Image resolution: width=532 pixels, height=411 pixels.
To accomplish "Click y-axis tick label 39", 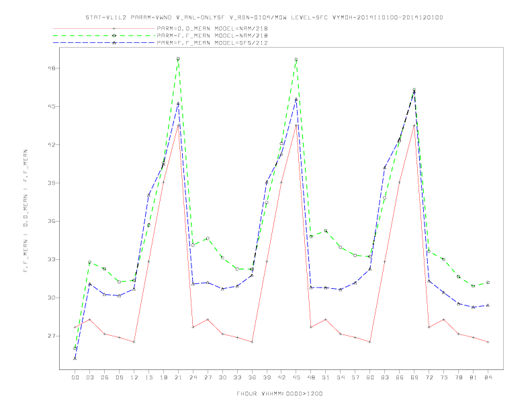I will pyautogui.click(x=52, y=183).
